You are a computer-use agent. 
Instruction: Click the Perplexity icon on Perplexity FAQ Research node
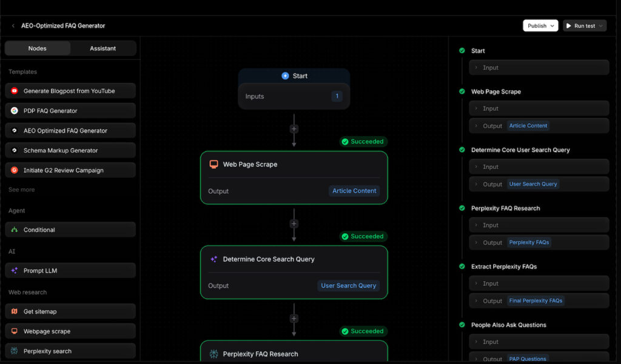tap(214, 354)
